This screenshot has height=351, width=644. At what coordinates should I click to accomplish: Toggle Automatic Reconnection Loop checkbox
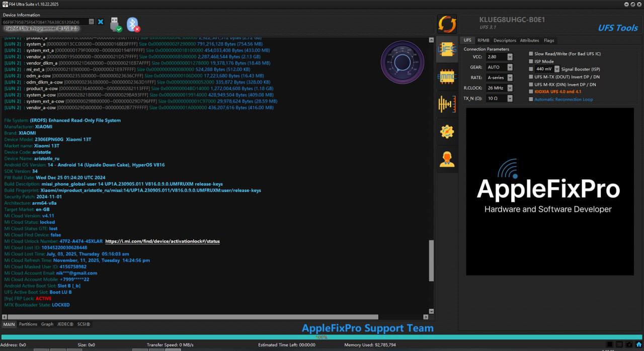[x=531, y=99]
